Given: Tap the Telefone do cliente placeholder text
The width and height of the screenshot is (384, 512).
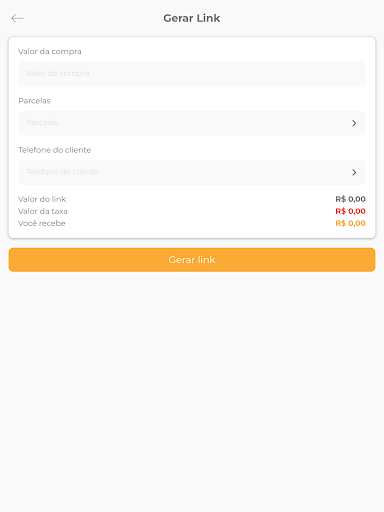Looking at the screenshot, I should (62, 172).
